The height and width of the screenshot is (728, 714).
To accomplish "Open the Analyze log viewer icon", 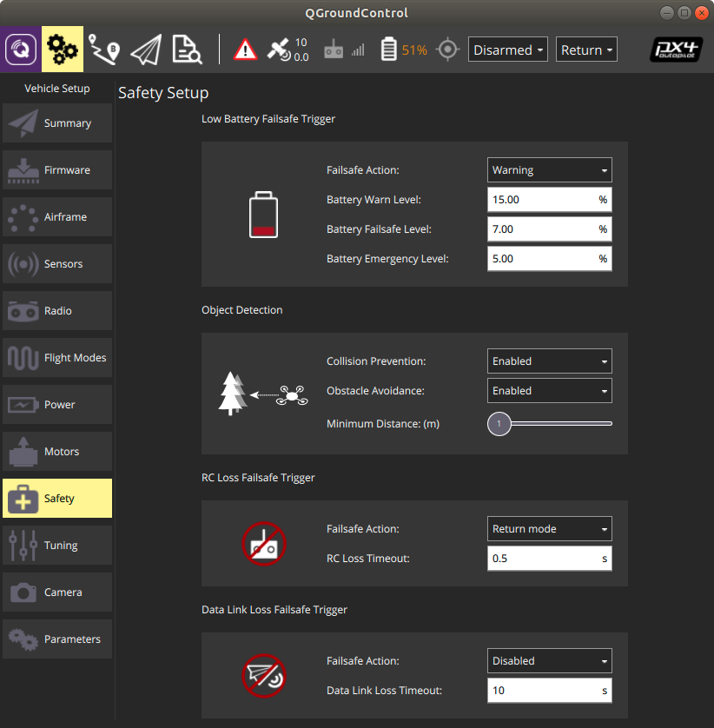I will pos(187,50).
